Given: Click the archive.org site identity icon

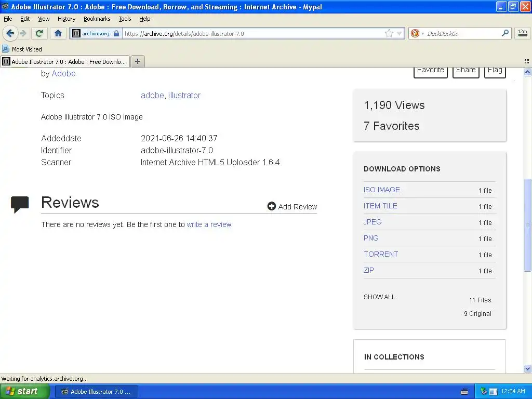Looking at the screenshot, I should (x=76, y=33).
